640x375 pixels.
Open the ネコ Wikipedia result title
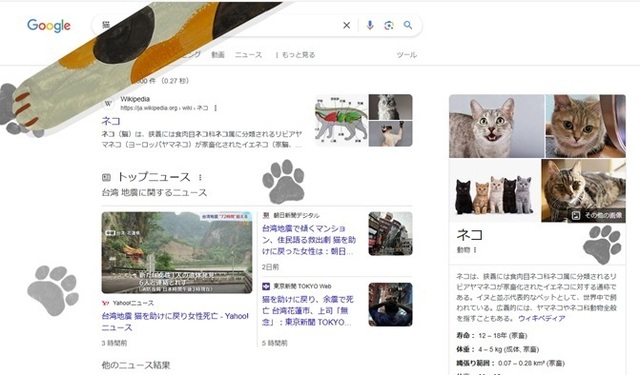[x=111, y=121]
